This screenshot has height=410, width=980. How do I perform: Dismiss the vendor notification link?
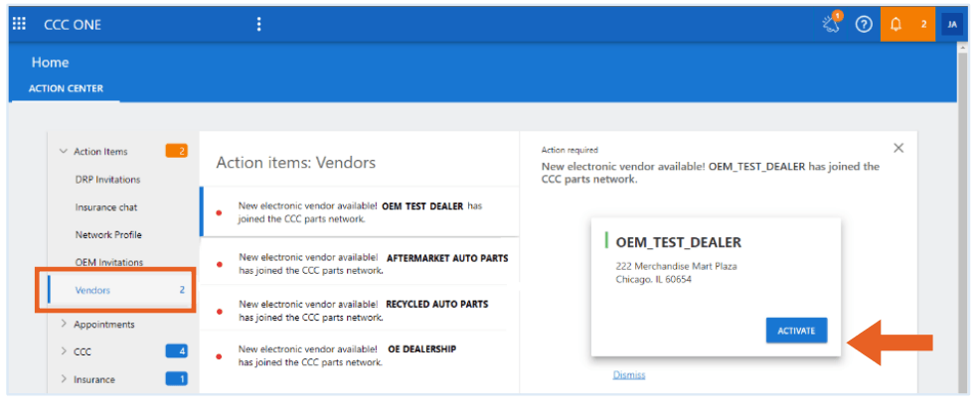(x=629, y=375)
